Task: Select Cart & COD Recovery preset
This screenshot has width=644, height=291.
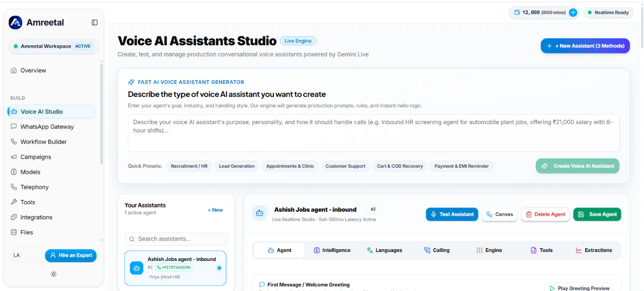Action: (x=400, y=166)
